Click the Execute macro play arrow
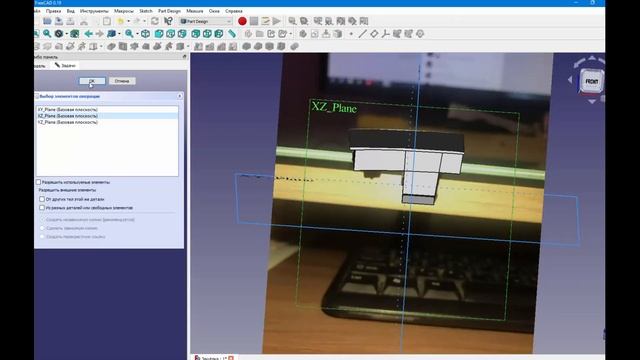The height and width of the screenshot is (360, 640). 277,21
